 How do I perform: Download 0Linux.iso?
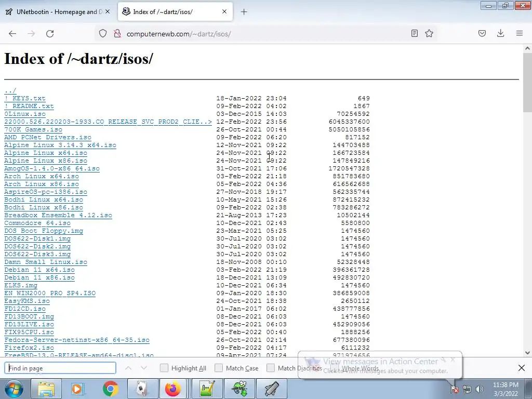click(25, 114)
